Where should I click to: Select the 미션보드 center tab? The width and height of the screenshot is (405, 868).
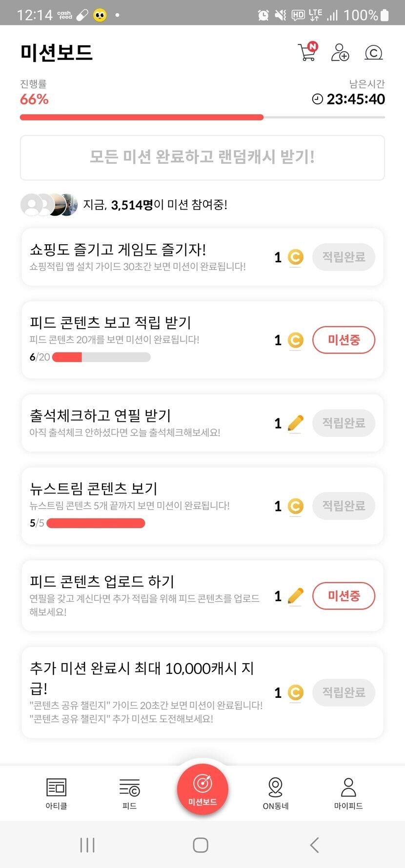pyautogui.click(x=202, y=789)
